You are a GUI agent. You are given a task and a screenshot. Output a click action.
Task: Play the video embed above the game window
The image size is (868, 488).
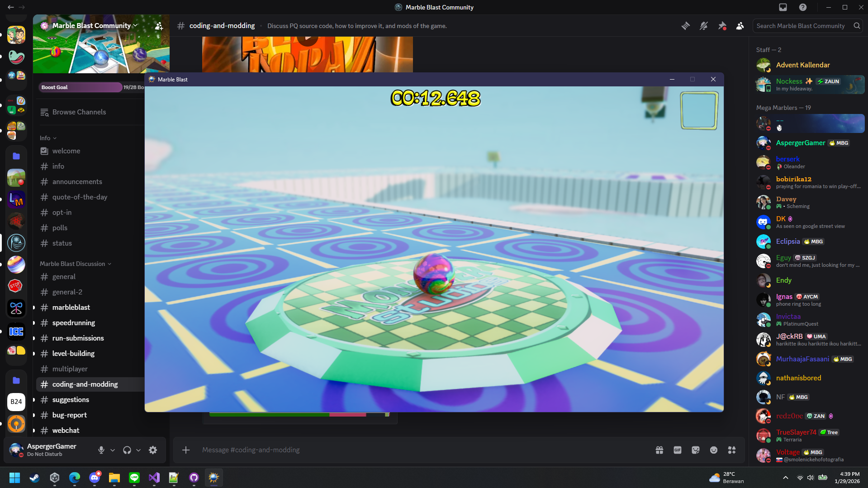pyautogui.click(x=307, y=39)
